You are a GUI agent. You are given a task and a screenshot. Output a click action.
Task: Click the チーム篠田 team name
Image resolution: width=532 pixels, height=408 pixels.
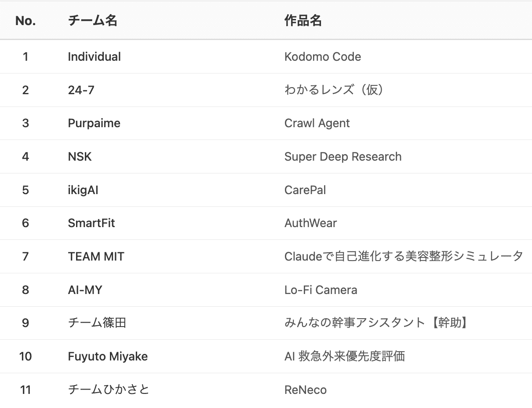(97, 323)
